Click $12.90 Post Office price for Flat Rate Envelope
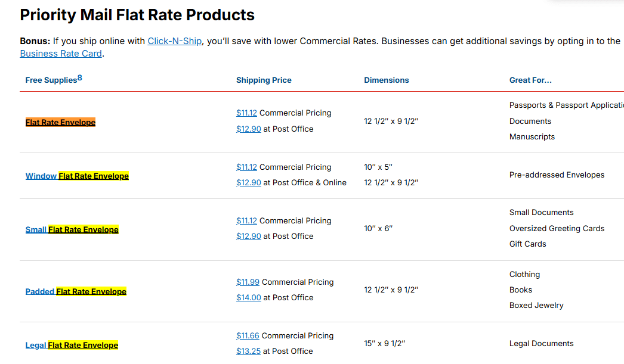624x364 pixels. point(249,129)
